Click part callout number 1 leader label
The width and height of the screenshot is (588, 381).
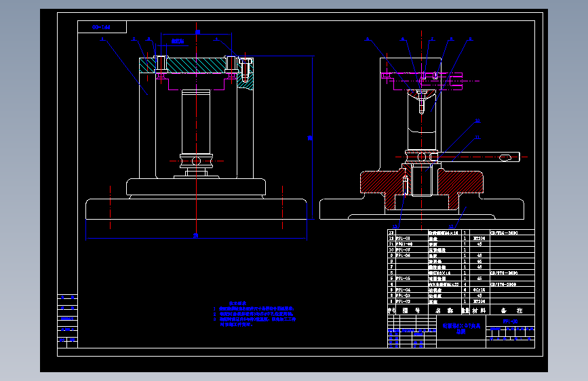tap(102, 39)
